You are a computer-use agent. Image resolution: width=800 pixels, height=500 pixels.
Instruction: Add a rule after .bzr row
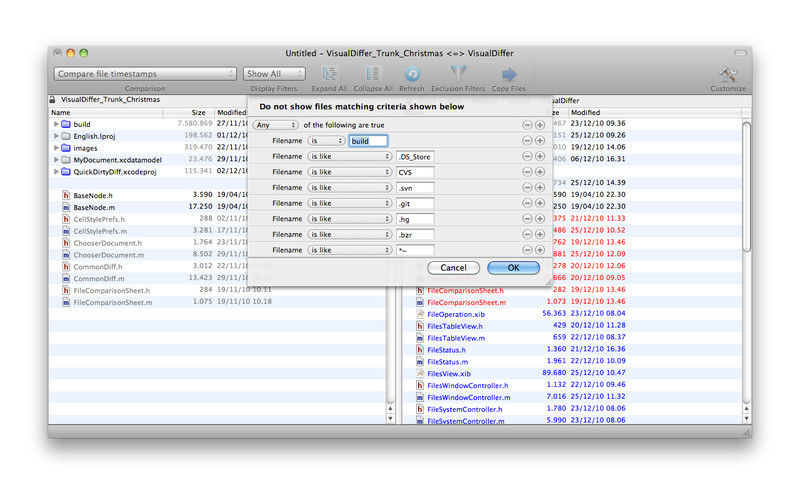(x=540, y=234)
